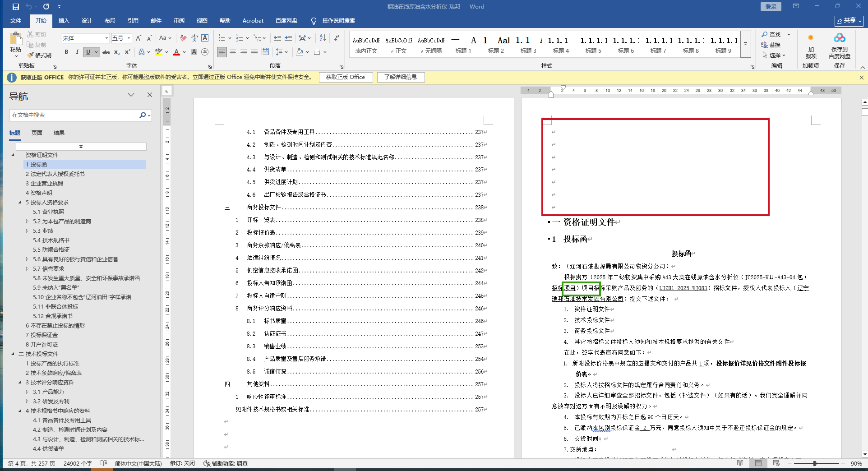Open the font size dropdown (五号)
This screenshot has height=471, width=868.
[129, 38]
